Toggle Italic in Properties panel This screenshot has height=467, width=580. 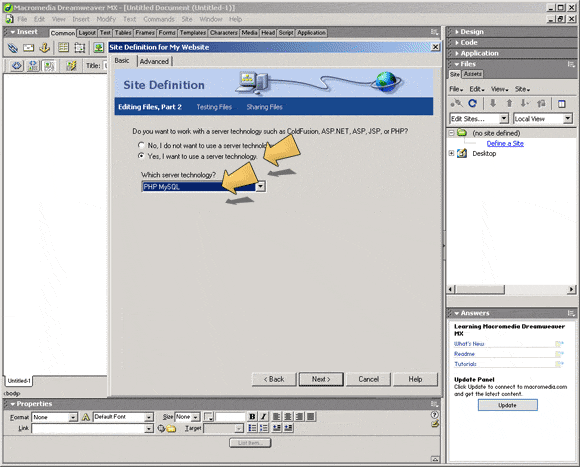(x=263, y=417)
